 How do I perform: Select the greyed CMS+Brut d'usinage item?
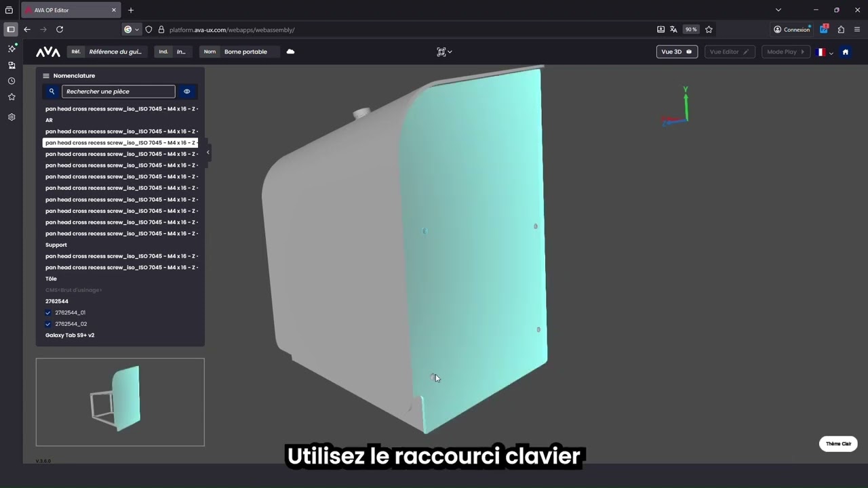point(73,290)
